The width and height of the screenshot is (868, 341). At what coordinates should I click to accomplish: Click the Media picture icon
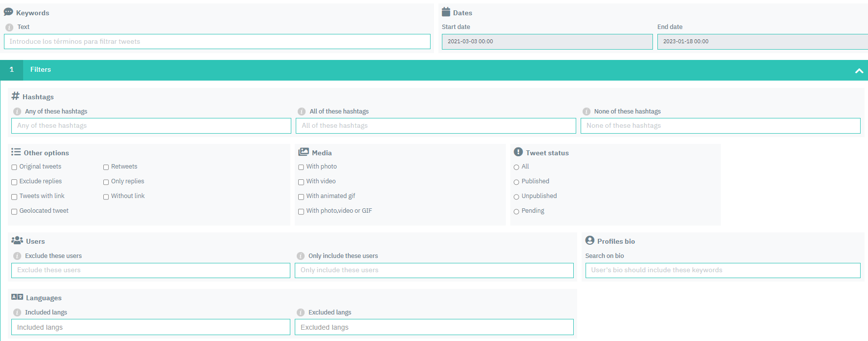point(304,152)
